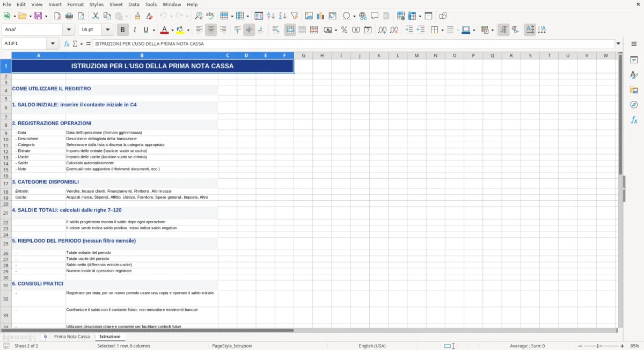Click Format as Date icon

click(x=368, y=30)
